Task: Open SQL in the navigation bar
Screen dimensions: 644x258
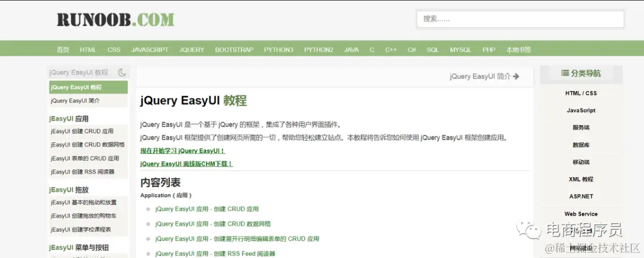Action: 432,49
